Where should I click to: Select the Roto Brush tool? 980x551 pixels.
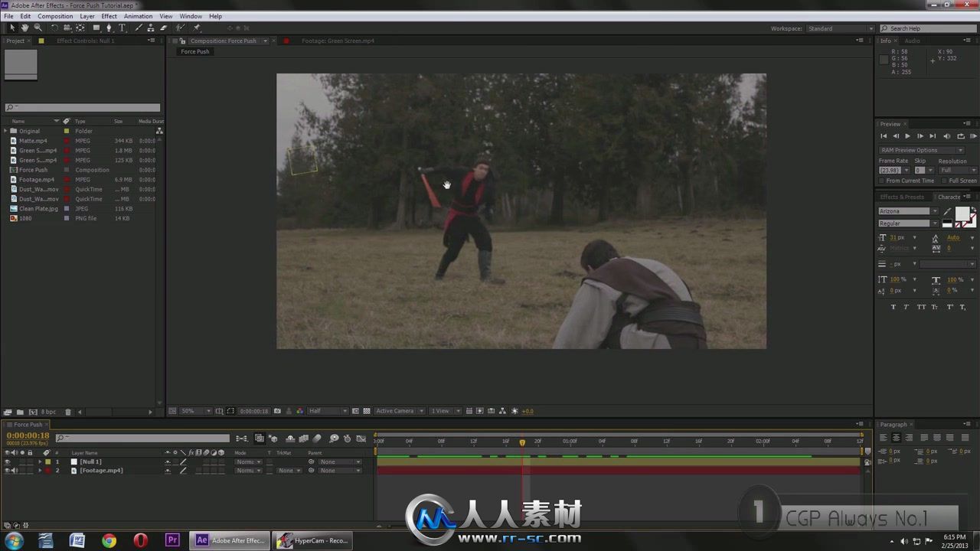(x=181, y=28)
